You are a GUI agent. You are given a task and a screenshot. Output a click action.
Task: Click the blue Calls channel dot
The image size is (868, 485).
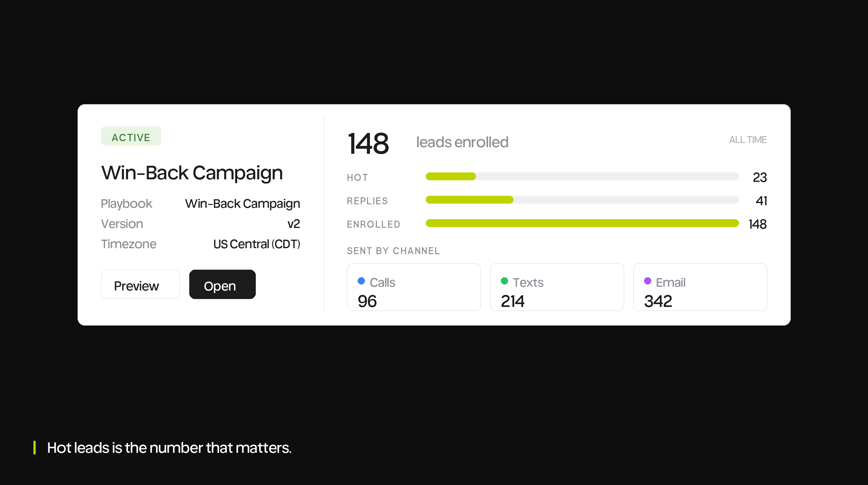[361, 281]
